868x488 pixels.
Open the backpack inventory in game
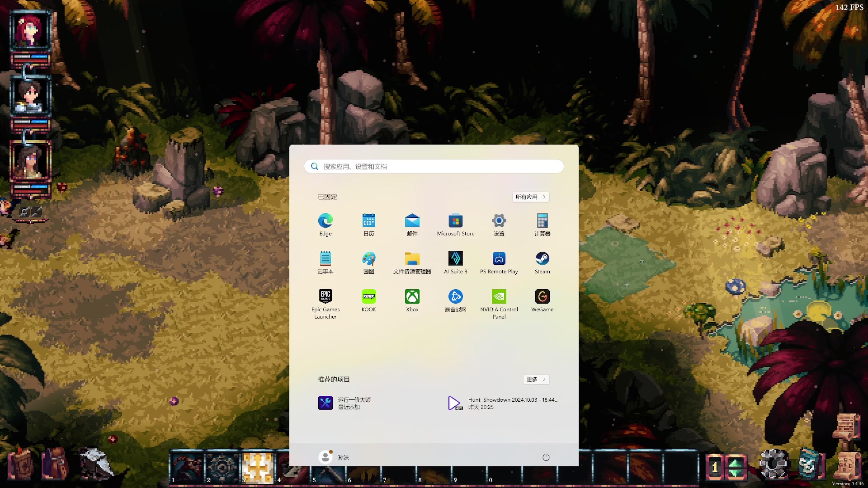click(55, 463)
